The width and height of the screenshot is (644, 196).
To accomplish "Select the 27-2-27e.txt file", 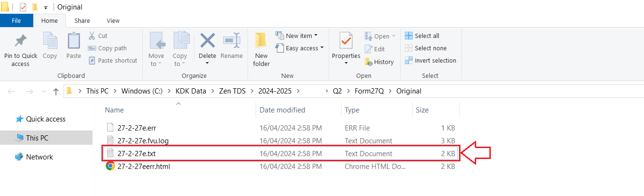I will (x=281, y=153).
